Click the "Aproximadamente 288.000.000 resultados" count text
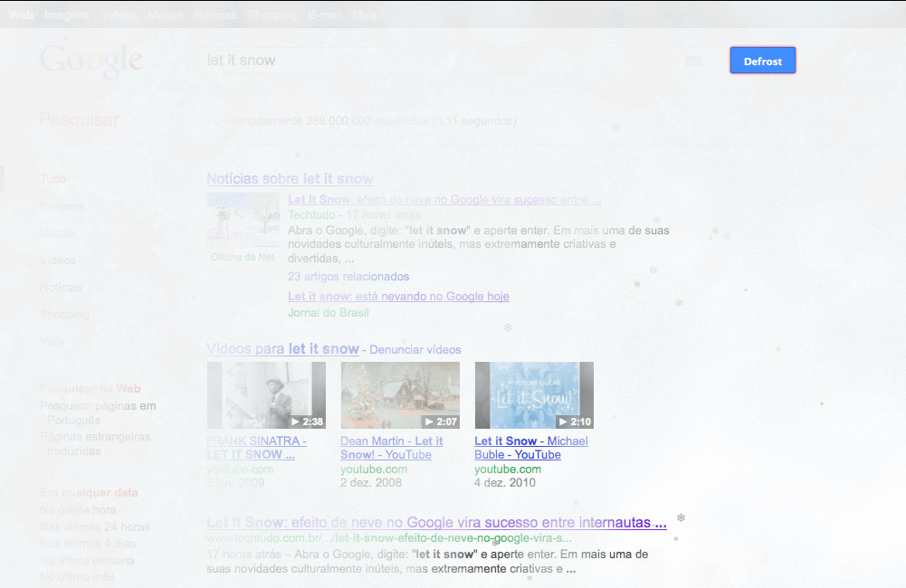The image size is (906, 588). pyautogui.click(x=362, y=121)
